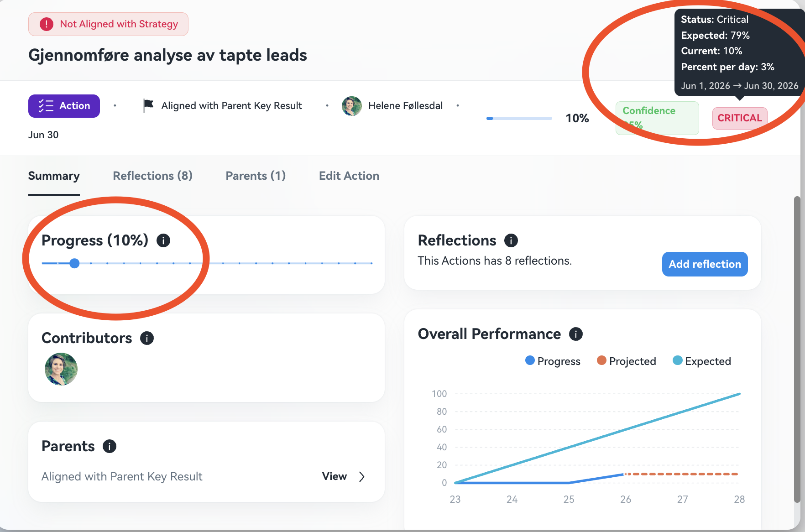Open the CRITICAL status badge
Image resolution: width=805 pixels, height=532 pixels.
click(740, 118)
